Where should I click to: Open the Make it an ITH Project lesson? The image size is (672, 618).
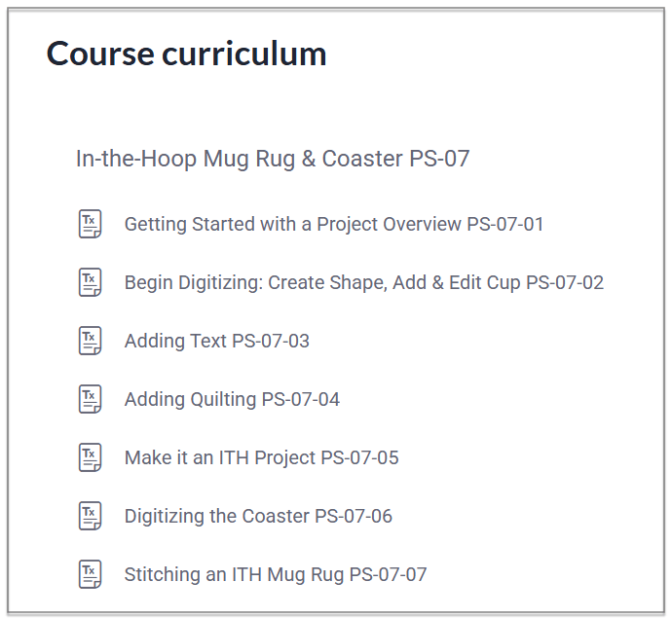point(220,458)
